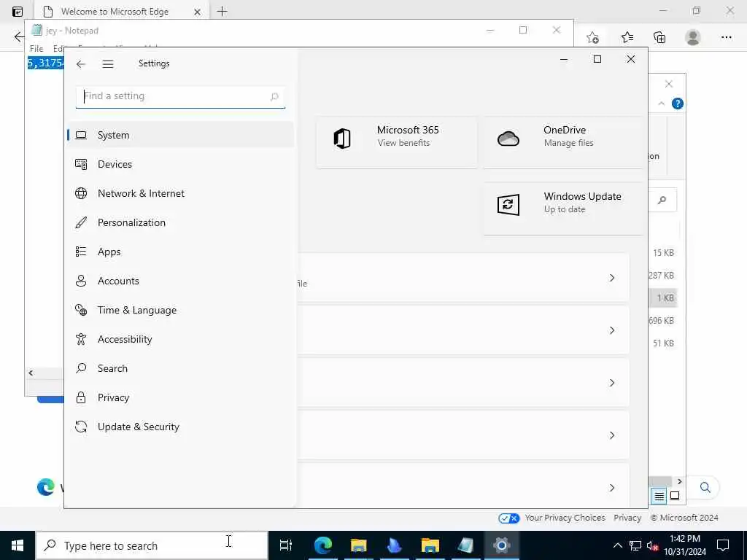Expand the fifth settings row chevron
Screen dimensions: 747x560
pos(612,488)
